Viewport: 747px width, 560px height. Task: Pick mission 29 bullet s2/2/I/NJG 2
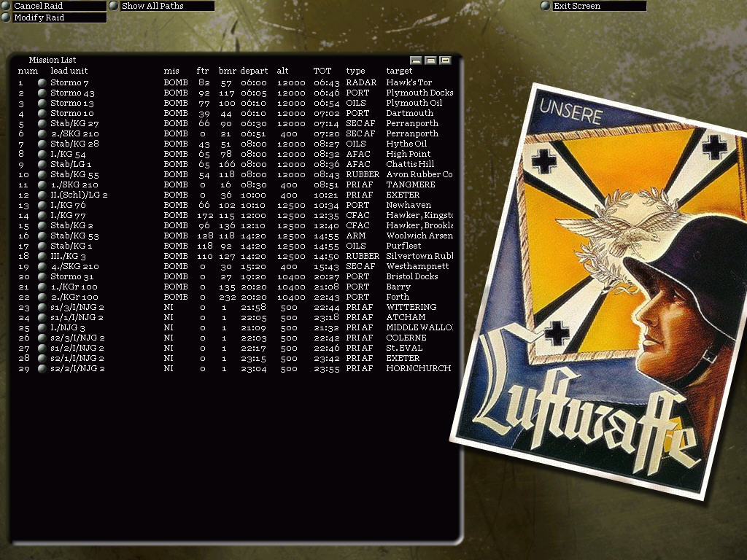pos(42,368)
